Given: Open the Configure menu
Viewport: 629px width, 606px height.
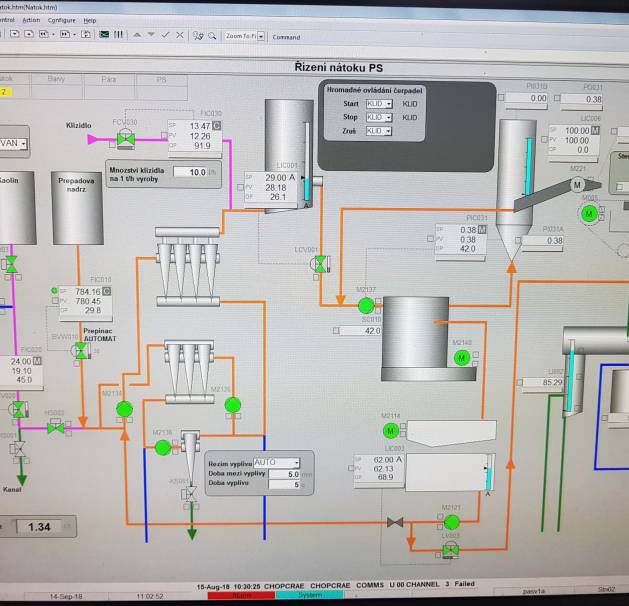Looking at the screenshot, I should click(x=60, y=20).
